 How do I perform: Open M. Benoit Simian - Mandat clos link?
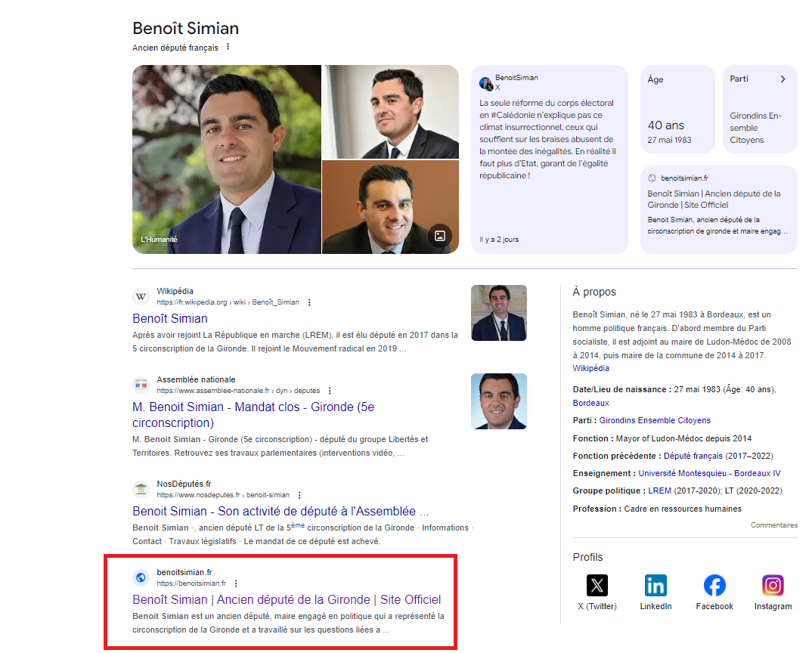(x=253, y=415)
